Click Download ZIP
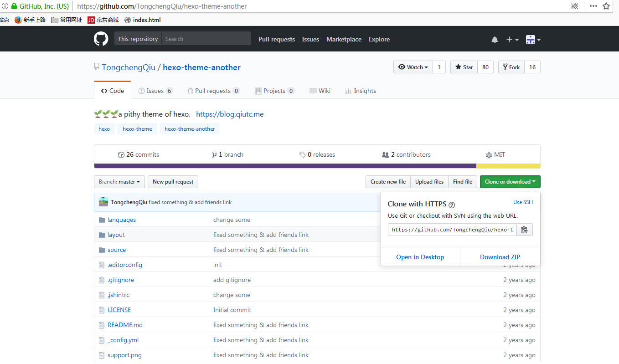Image resolution: width=619 pixels, height=364 pixels. click(x=500, y=257)
